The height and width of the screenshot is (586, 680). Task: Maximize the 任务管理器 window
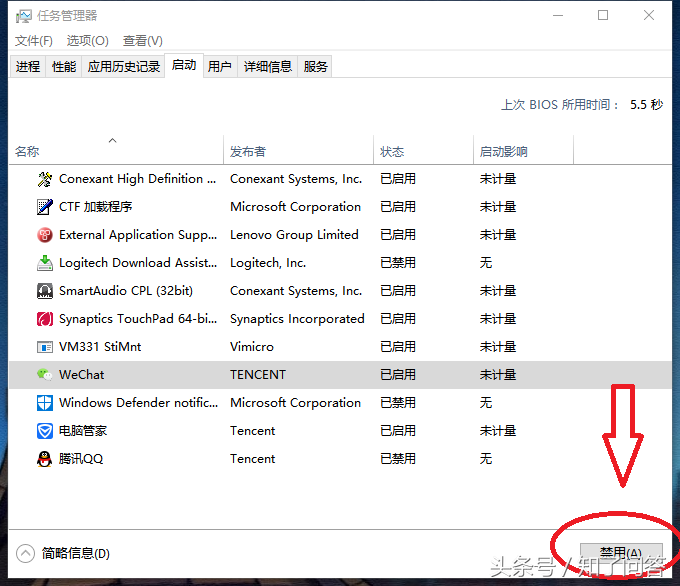point(603,16)
